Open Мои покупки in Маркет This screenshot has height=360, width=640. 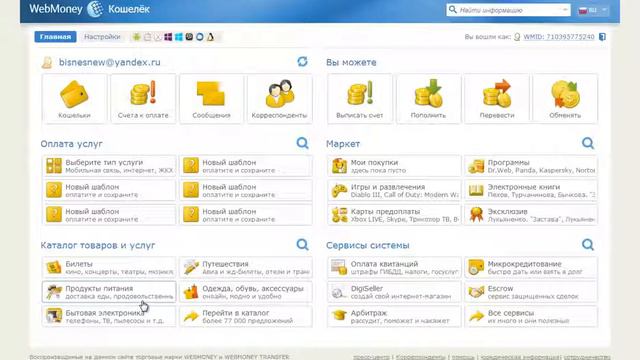pos(394,166)
